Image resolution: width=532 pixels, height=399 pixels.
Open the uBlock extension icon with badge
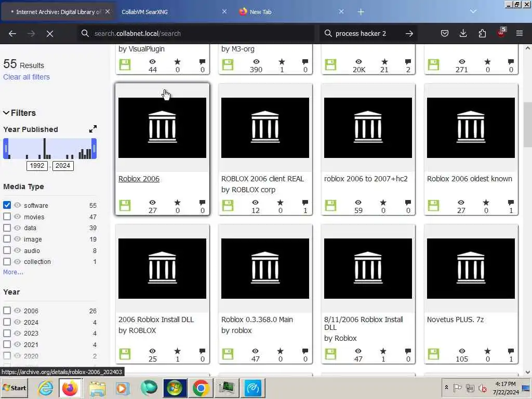501,33
